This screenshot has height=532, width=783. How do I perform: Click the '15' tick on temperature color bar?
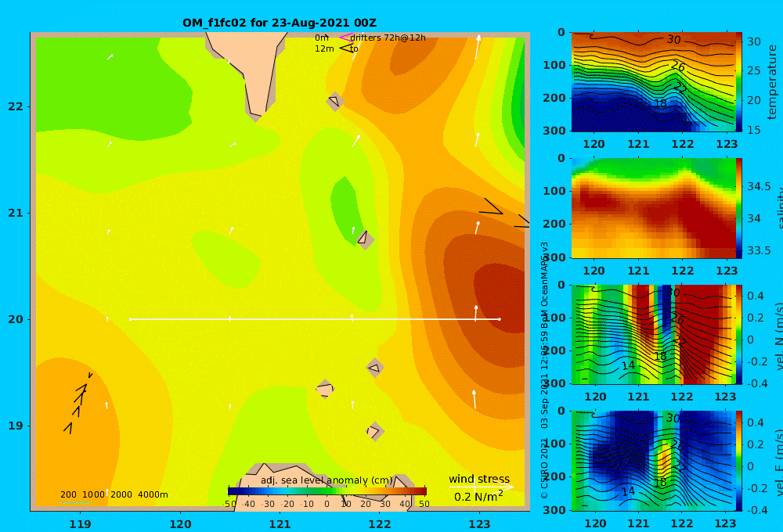pyautogui.click(x=753, y=129)
